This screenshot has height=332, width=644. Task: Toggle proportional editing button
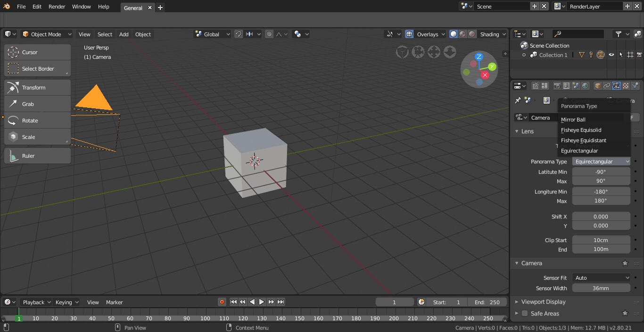coord(269,34)
